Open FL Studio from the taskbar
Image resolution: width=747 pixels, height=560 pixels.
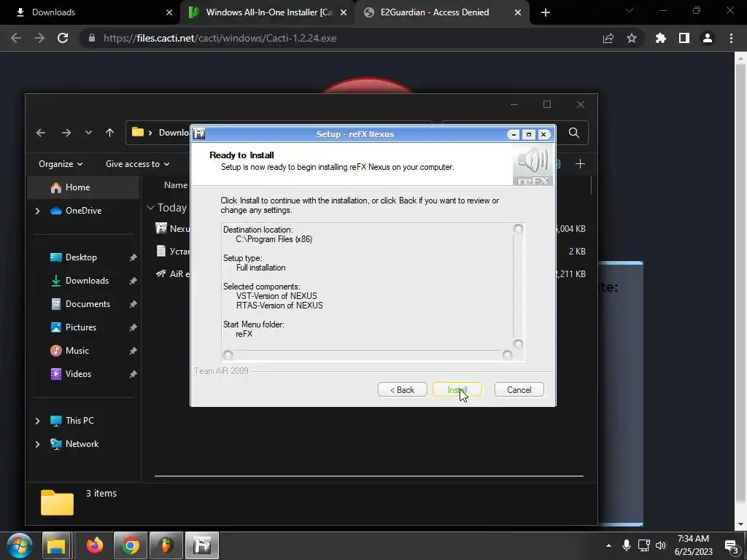(x=166, y=545)
